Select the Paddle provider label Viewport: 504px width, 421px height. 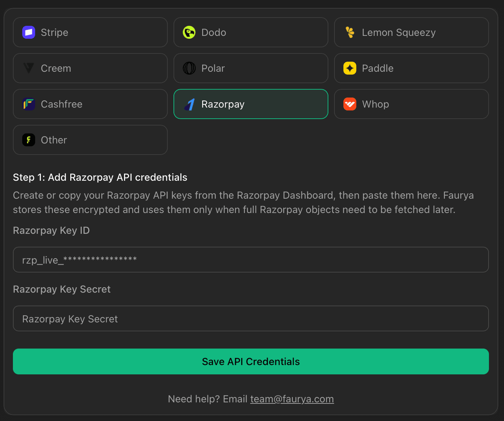pyautogui.click(x=378, y=68)
